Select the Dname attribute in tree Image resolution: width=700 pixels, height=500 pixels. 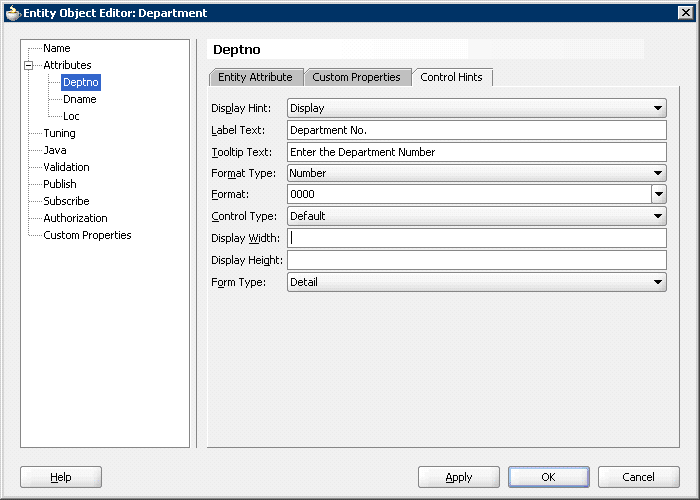tap(80, 100)
